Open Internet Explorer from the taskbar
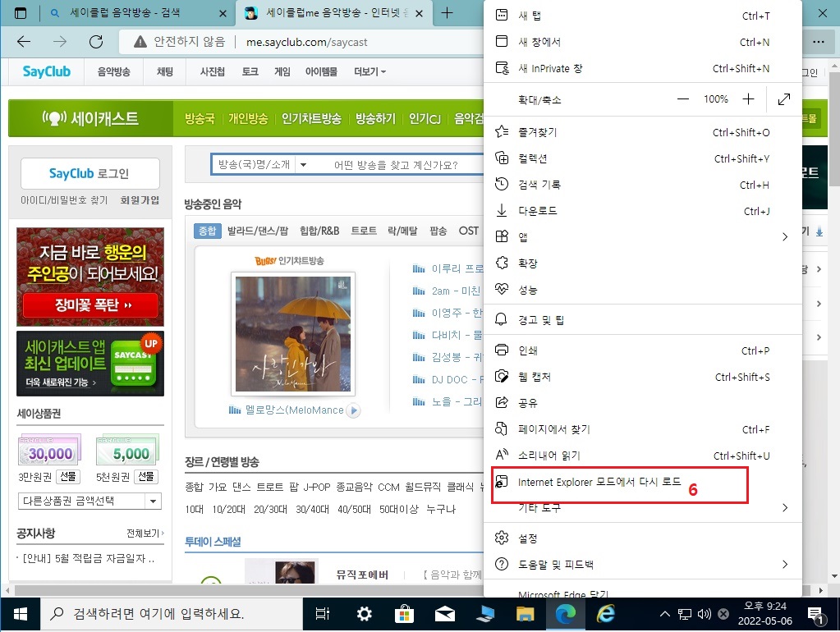This screenshot has width=840, height=632. (x=606, y=614)
